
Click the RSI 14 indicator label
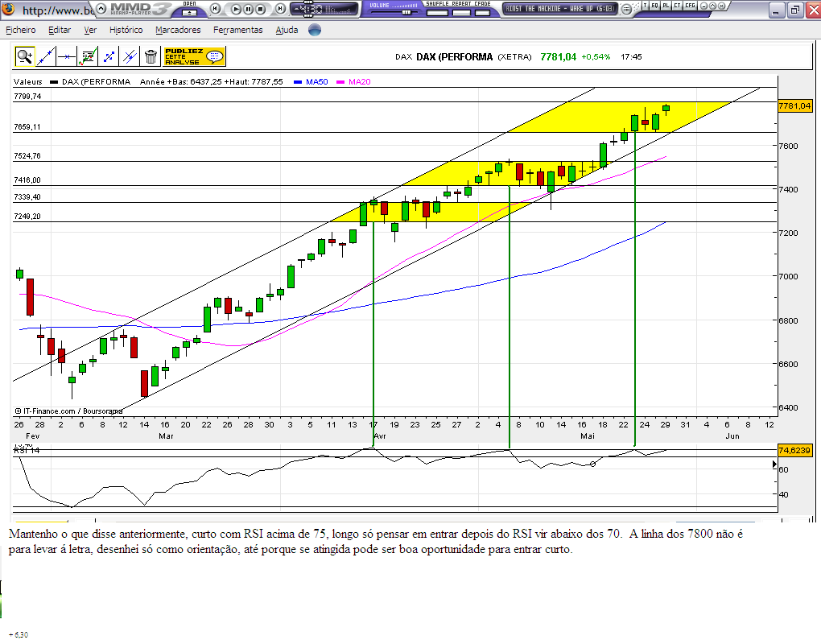tap(27, 450)
